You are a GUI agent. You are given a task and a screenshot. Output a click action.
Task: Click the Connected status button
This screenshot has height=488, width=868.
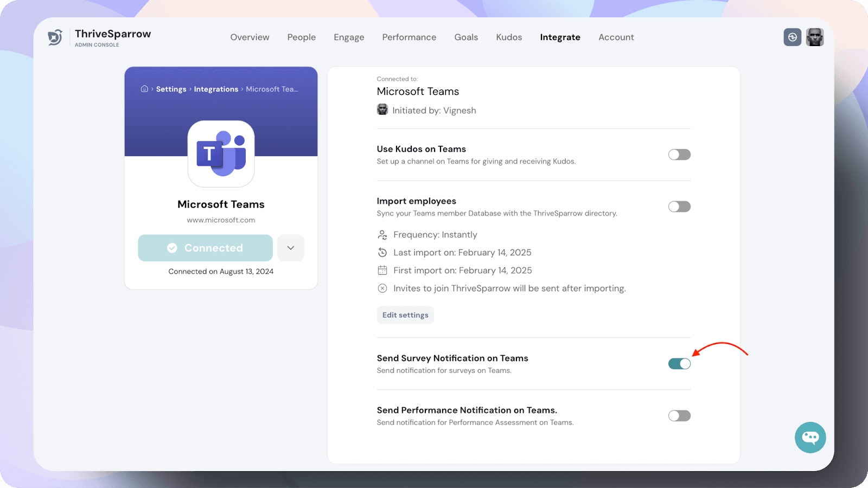[205, 248]
